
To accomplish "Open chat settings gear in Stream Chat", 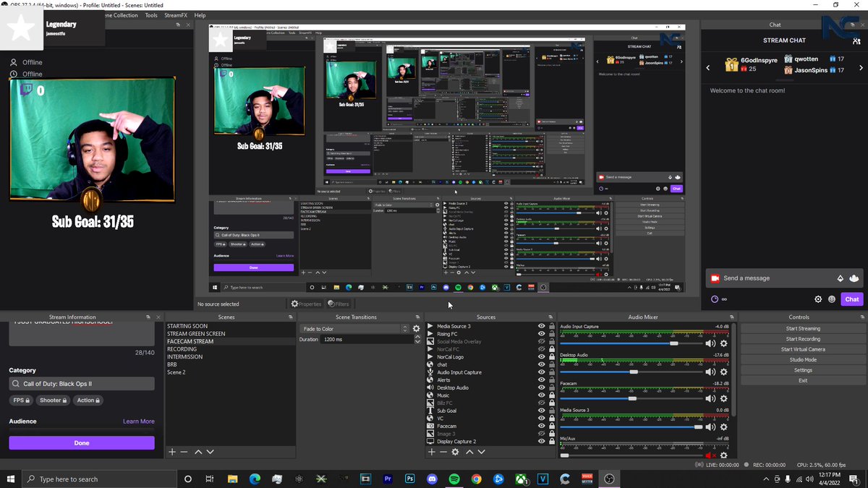I will coord(818,299).
